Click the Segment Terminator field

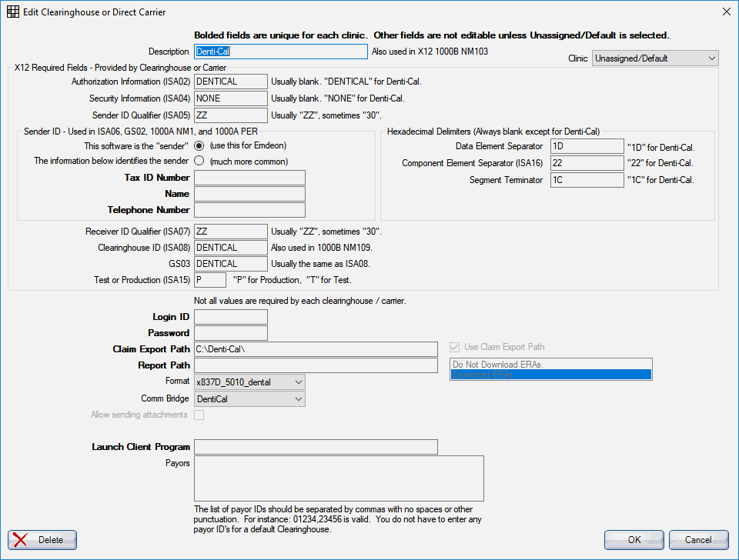tap(587, 180)
